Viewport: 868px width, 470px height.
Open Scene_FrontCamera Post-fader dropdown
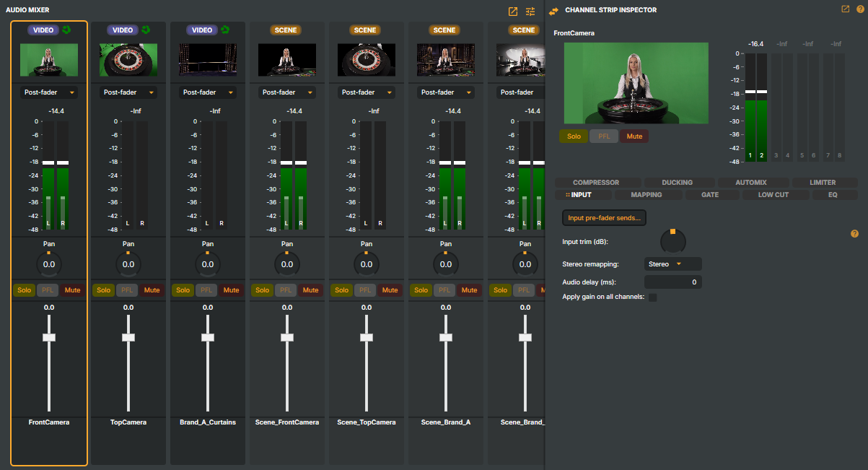point(287,92)
